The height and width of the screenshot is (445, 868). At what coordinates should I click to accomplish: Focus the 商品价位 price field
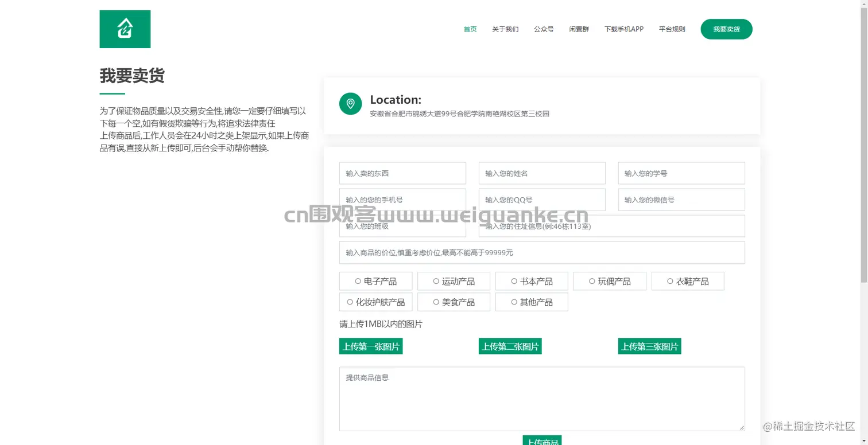coord(542,252)
